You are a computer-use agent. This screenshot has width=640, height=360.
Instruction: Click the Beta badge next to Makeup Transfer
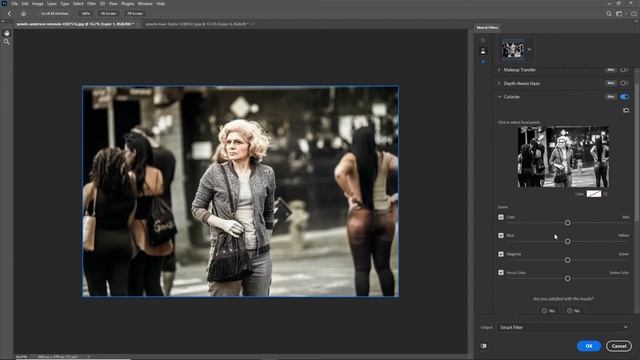[x=610, y=70]
